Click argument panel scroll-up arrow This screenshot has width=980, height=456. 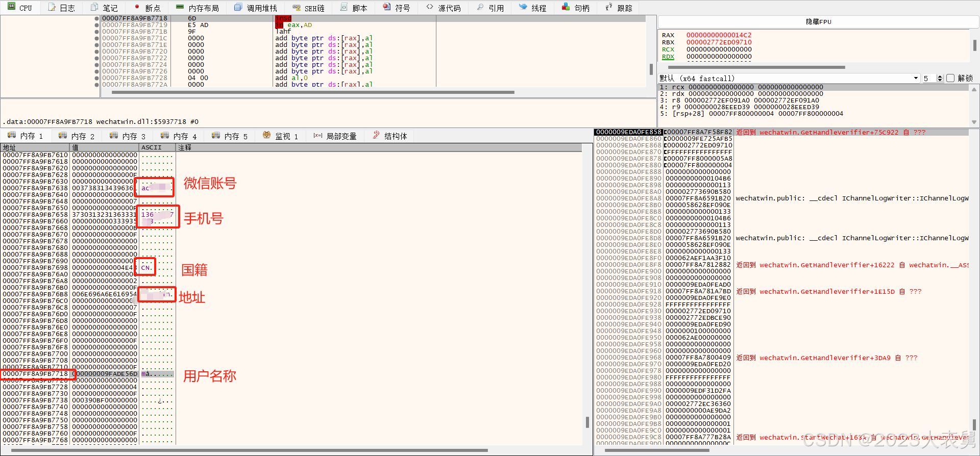pos(974,89)
